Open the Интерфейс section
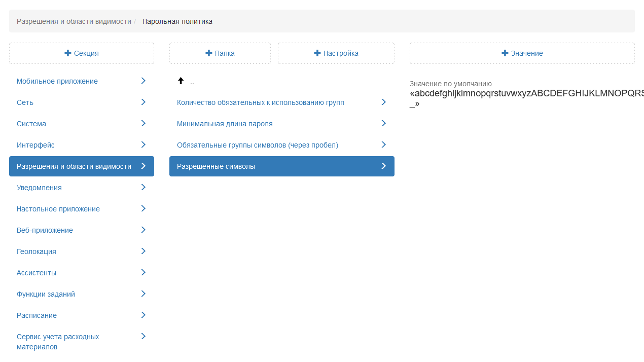The width and height of the screenshot is (644, 362). (x=35, y=145)
